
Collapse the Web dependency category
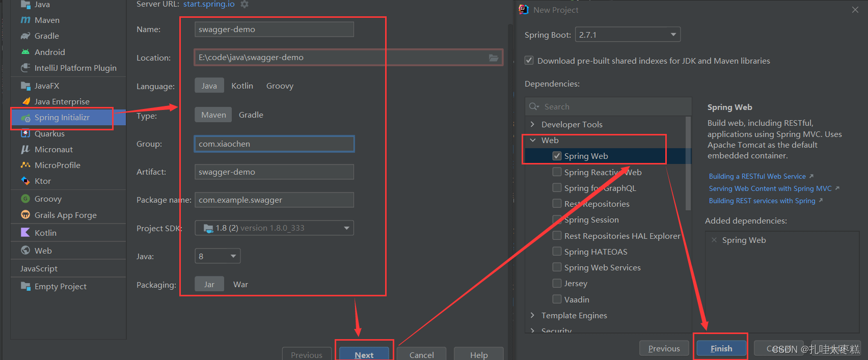point(532,140)
